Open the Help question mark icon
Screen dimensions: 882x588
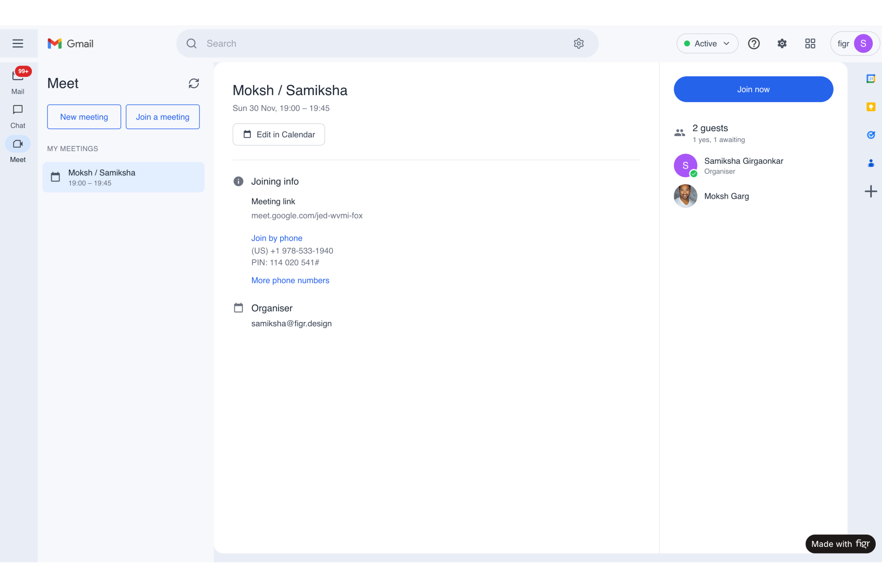coord(754,44)
